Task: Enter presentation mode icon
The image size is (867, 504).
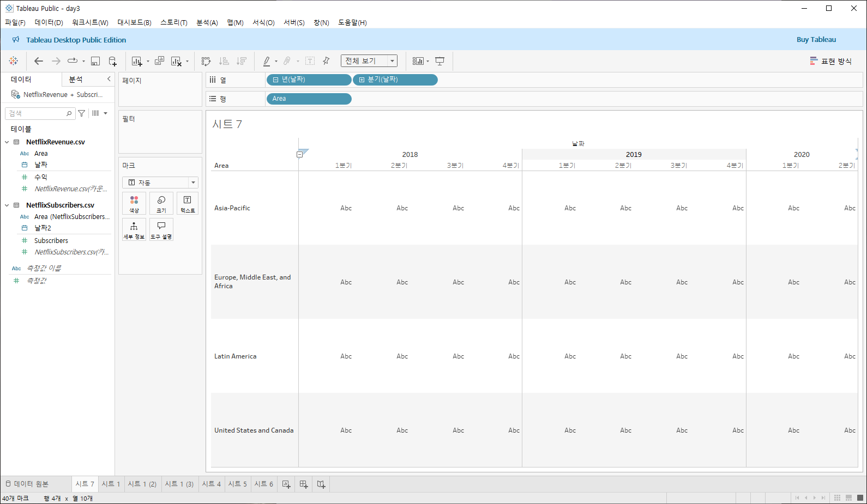Action: coord(440,61)
